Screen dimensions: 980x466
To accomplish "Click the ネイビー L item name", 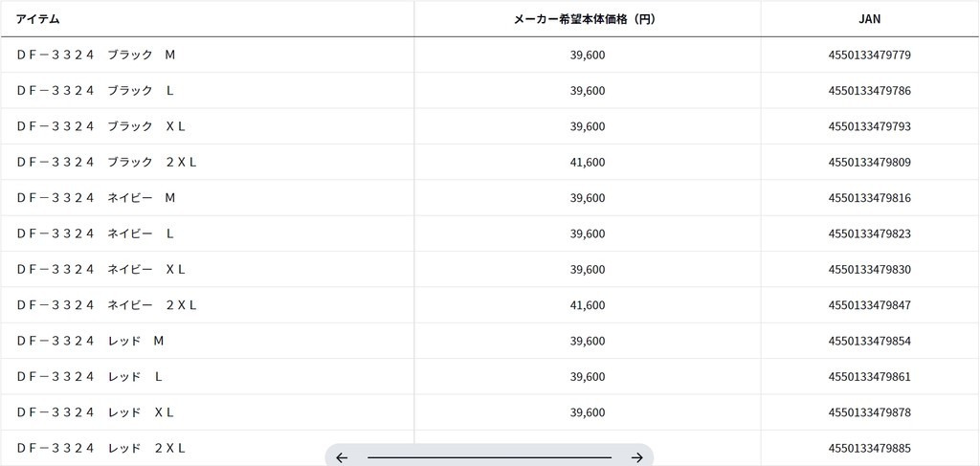I will [95, 233].
